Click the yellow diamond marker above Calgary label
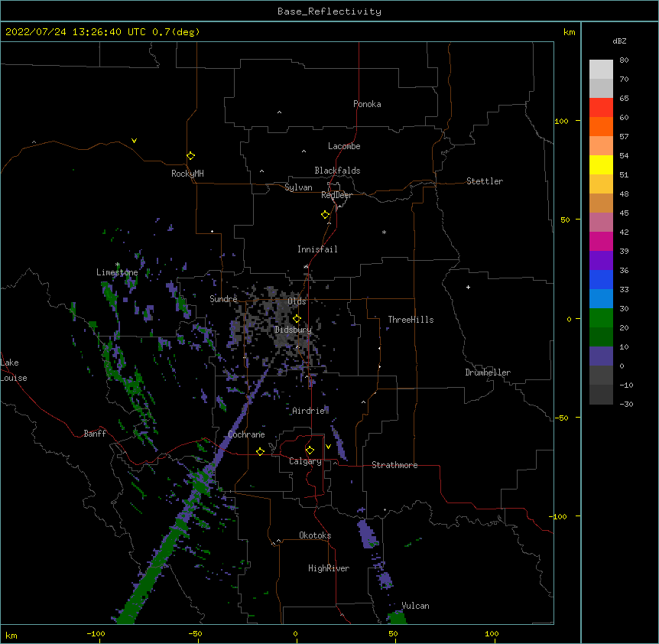 tap(310, 450)
